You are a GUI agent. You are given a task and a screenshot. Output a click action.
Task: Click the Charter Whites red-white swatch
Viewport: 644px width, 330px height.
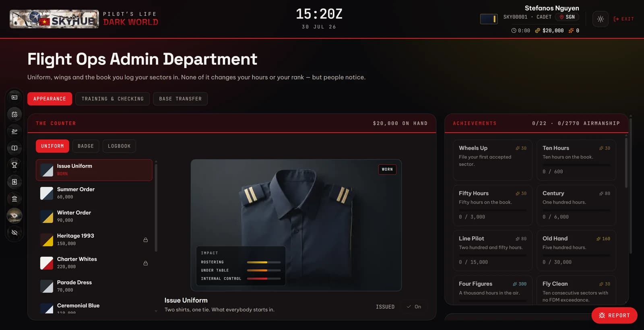(47, 263)
